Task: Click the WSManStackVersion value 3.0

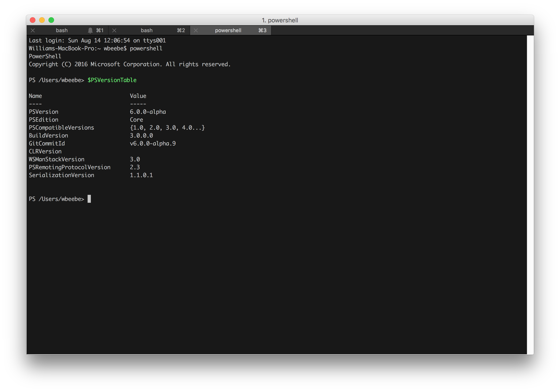Action: click(135, 159)
